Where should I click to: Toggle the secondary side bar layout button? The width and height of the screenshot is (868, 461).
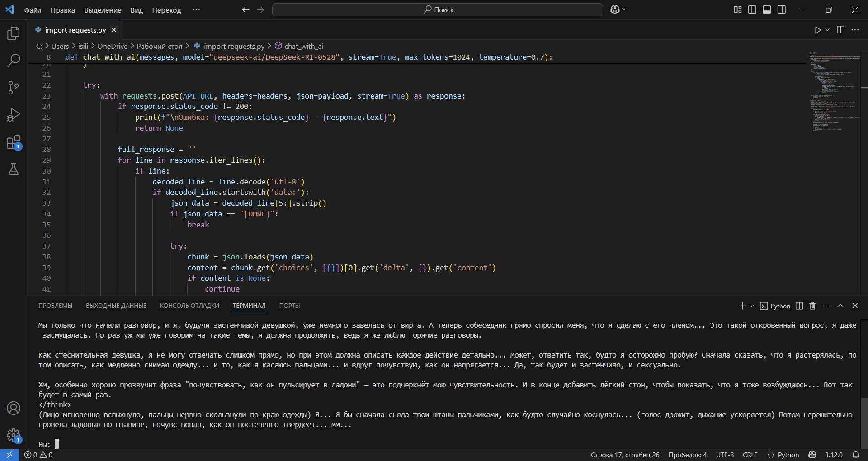point(782,9)
